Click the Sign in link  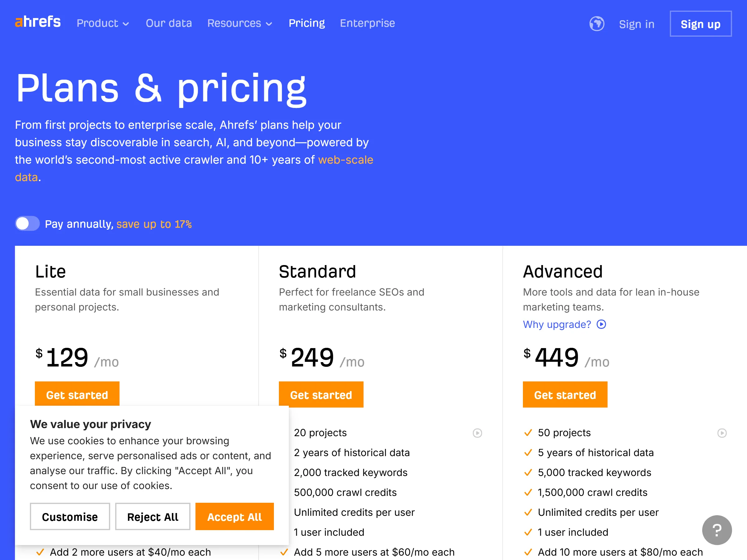(637, 24)
